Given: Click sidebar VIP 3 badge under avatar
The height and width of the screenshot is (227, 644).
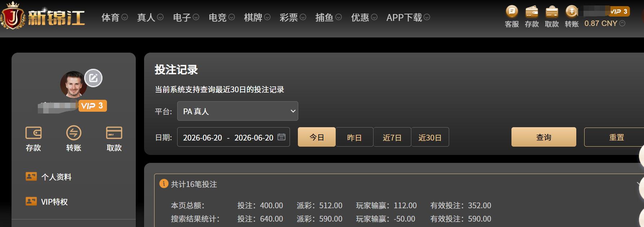Looking at the screenshot, I should point(93,106).
